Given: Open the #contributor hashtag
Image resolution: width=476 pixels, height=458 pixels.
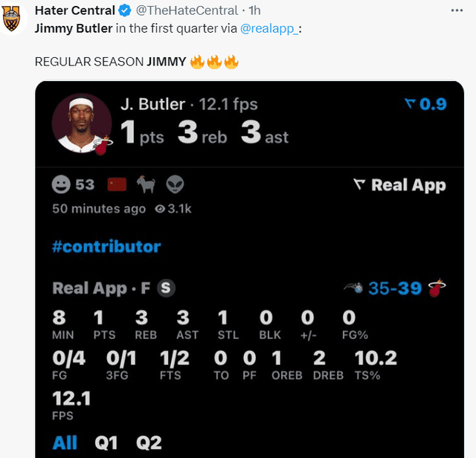Looking at the screenshot, I should pyautogui.click(x=106, y=246).
